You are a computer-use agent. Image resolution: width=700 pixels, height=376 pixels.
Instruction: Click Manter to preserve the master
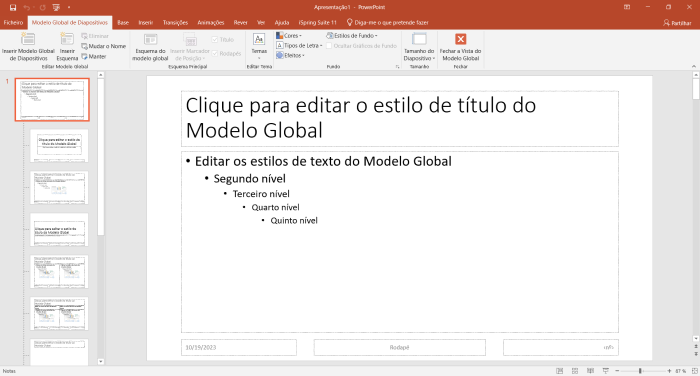[x=94, y=57]
